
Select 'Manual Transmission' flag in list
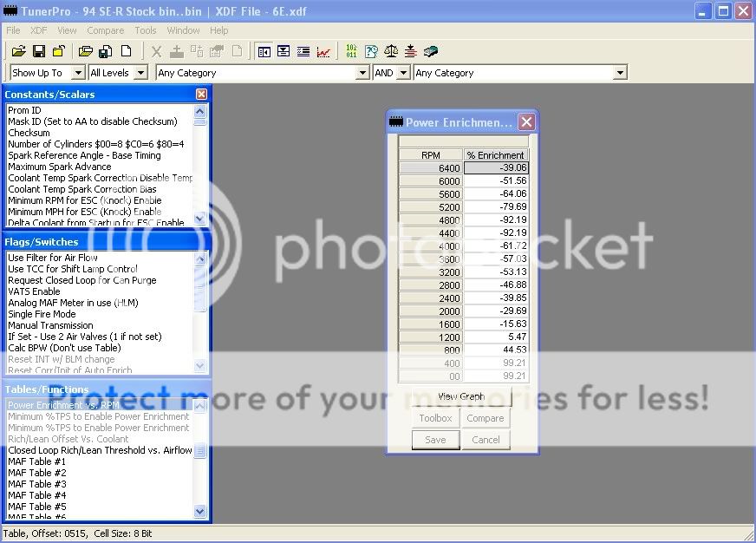[50, 325]
